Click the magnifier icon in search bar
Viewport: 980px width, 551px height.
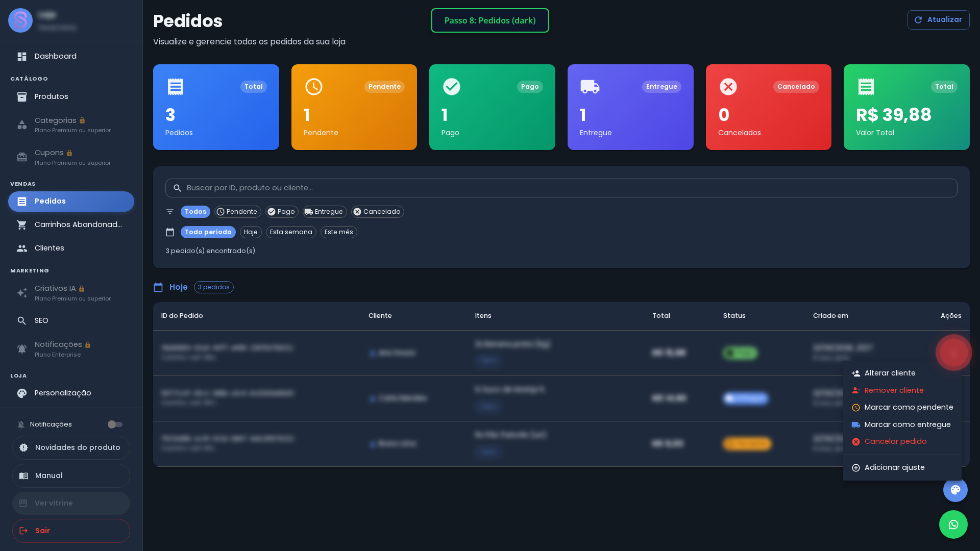click(x=177, y=188)
